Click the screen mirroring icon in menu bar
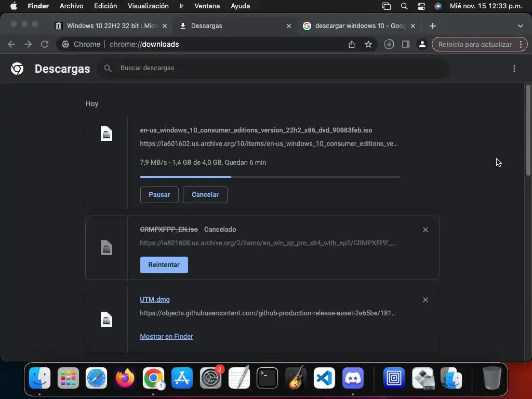The height and width of the screenshot is (399, 532). point(386,6)
